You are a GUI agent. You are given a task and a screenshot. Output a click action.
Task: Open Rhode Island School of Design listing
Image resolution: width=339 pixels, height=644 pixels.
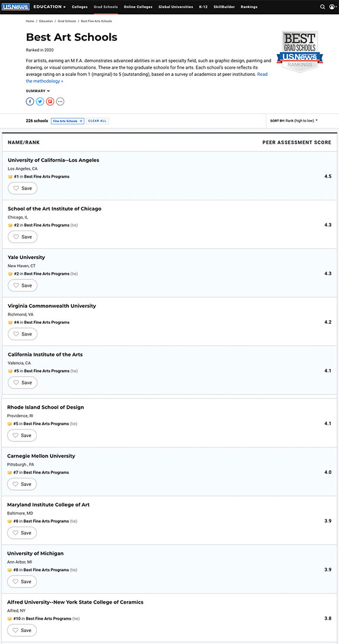tap(46, 408)
